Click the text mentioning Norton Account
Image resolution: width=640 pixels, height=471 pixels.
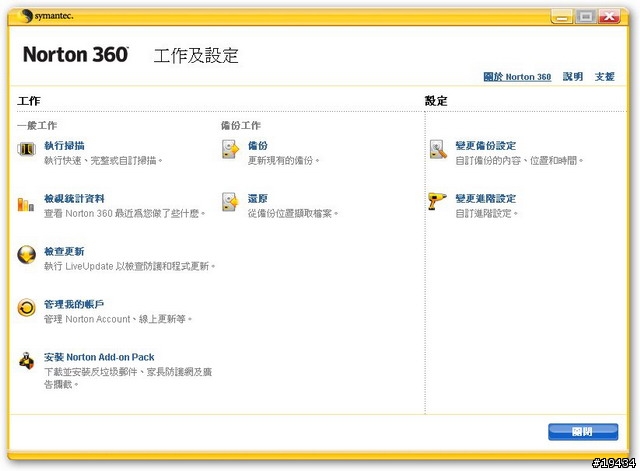pos(118,319)
